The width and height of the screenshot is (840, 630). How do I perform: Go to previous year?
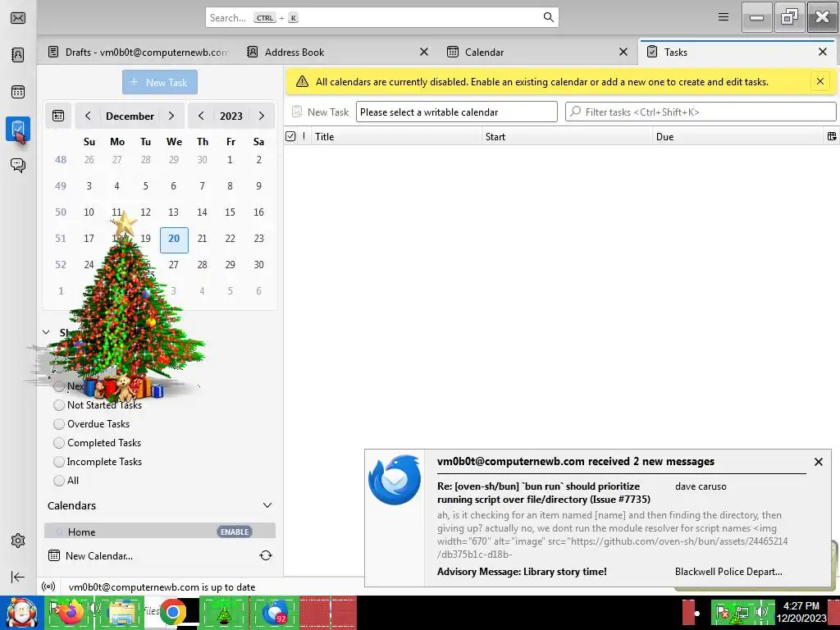201,116
